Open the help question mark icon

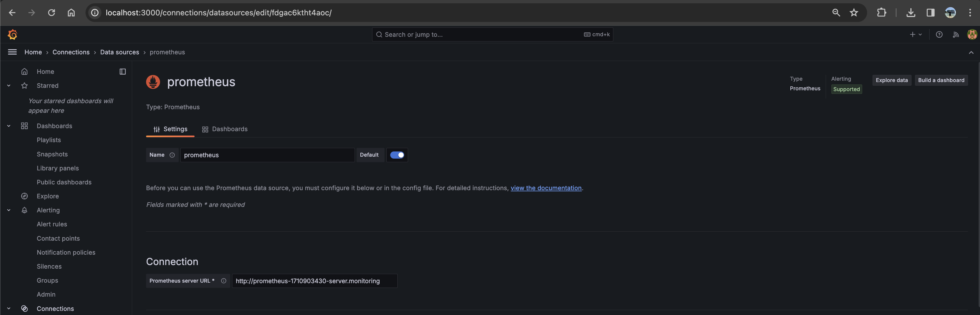[x=939, y=35]
